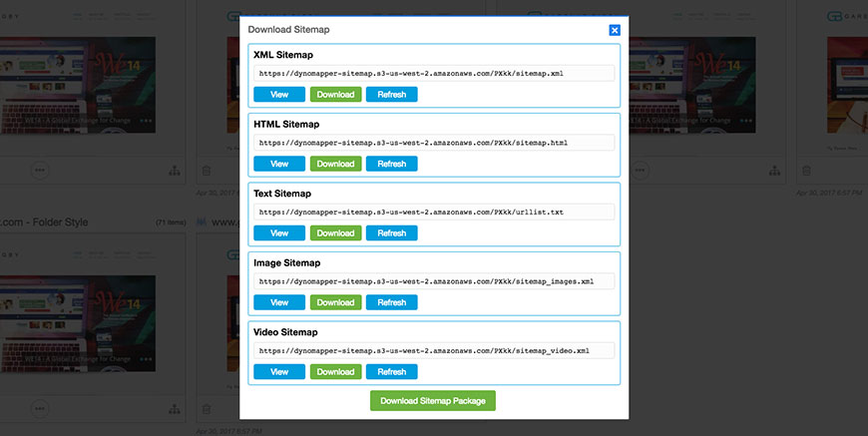View the XML Sitemap

279,95
